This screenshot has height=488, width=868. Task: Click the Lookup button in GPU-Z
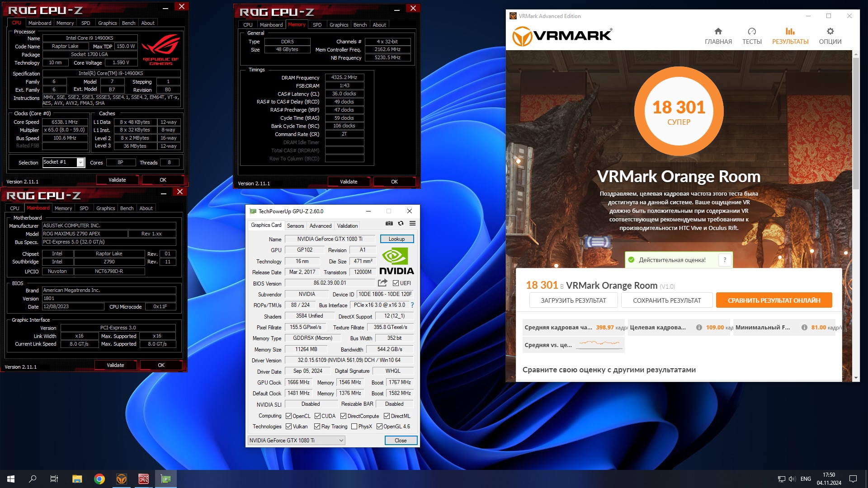(396, 239)
